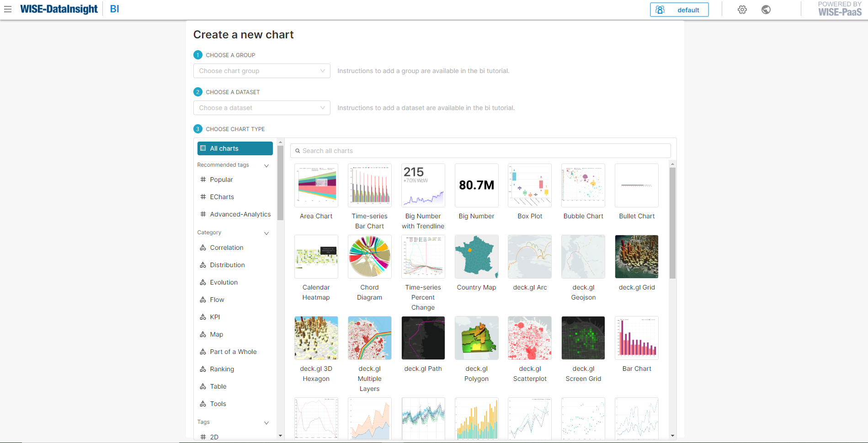
Task: Open the settings gear icon
Action: point(742,10)
